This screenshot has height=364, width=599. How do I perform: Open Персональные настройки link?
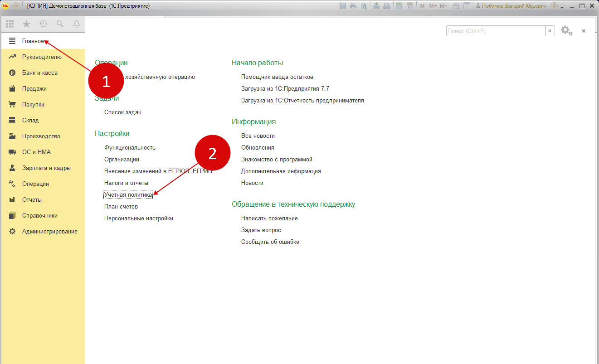coord(139,218)
